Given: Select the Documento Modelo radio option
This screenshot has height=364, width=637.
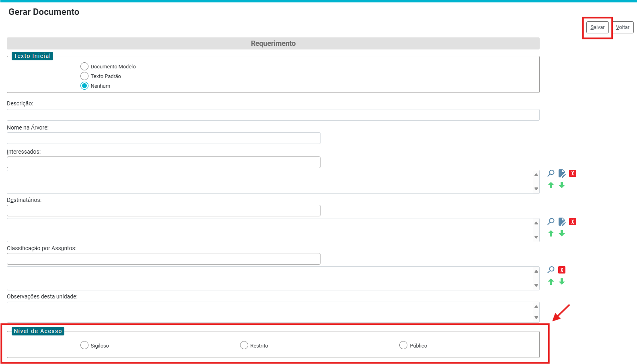Looking at the screenshot, I should pos(84,66).
